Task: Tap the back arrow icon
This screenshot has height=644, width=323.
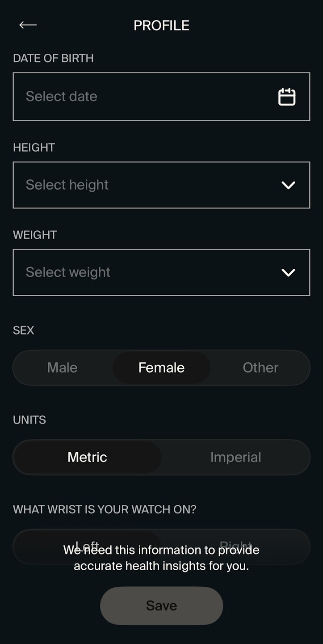Action: [x=28, y=25]
